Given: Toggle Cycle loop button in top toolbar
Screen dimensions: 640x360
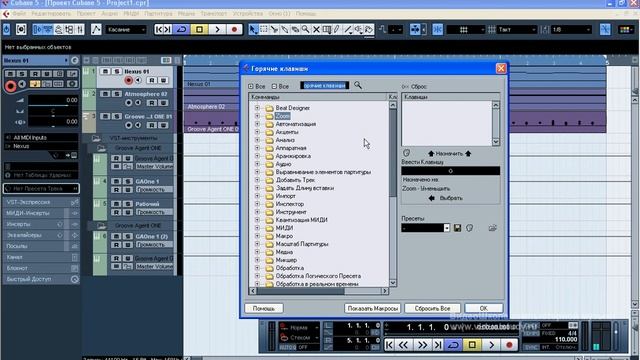Looking at the screenshot, I should tap(181, 29).
